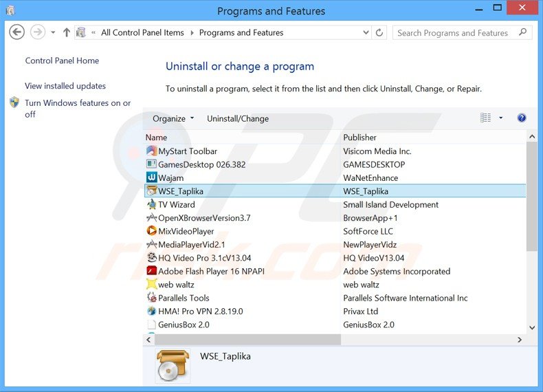Viewport: 543px width, 392px height.
Task: Click the horizontal scrollbar right arrow
Action: pos(520,340)
